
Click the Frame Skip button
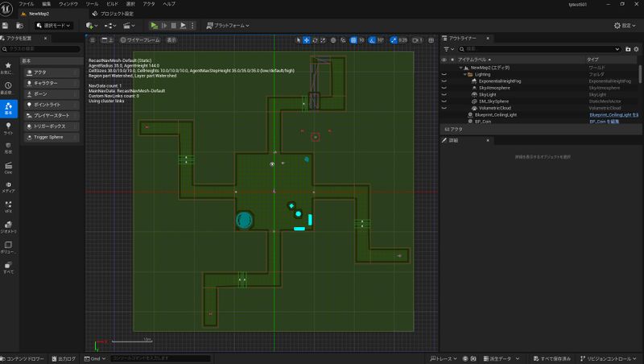pyautogui.click(x=164, y=26)
